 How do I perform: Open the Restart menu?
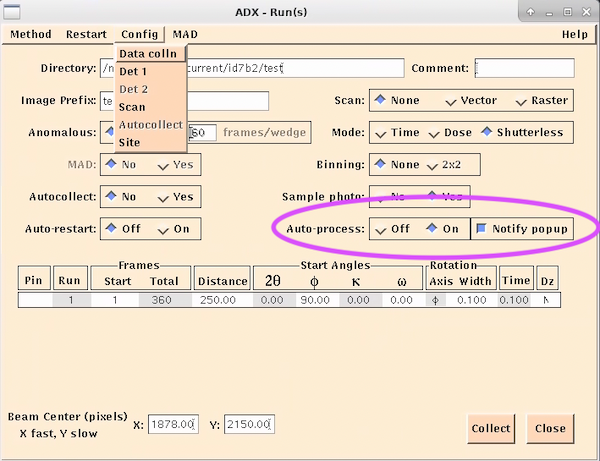(x=86, y=34)
